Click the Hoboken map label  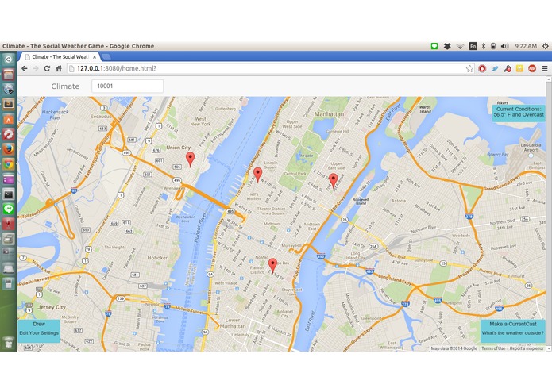coord(158,258)
